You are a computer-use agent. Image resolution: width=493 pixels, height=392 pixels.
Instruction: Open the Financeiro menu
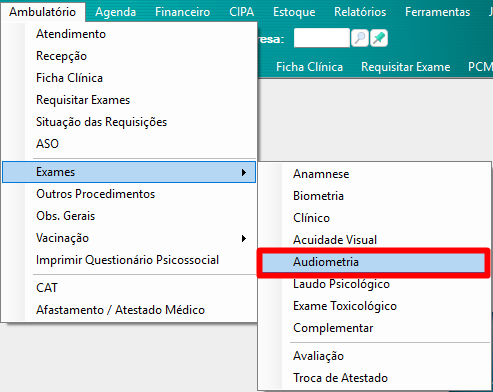(182, 12)
